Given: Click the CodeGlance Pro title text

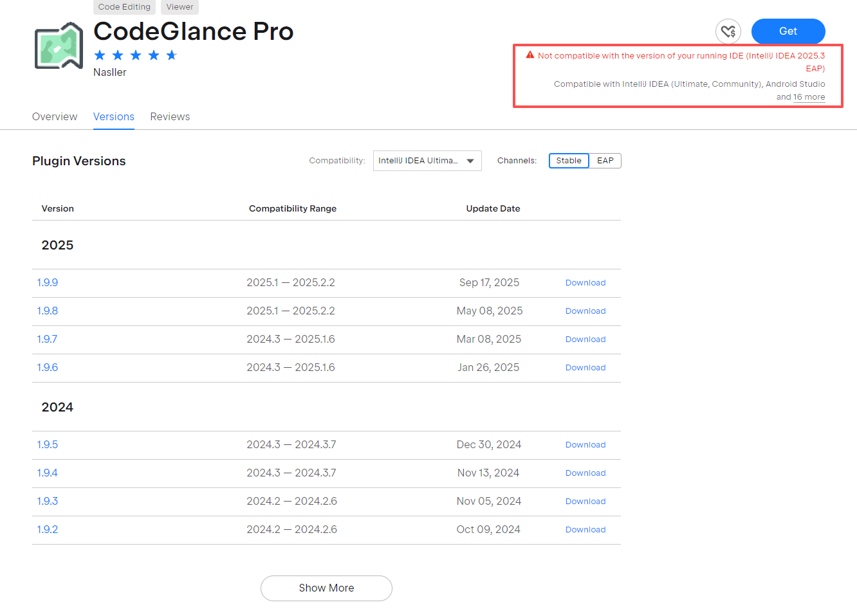Looking at the screenshot, I should (x=194, y=31).
